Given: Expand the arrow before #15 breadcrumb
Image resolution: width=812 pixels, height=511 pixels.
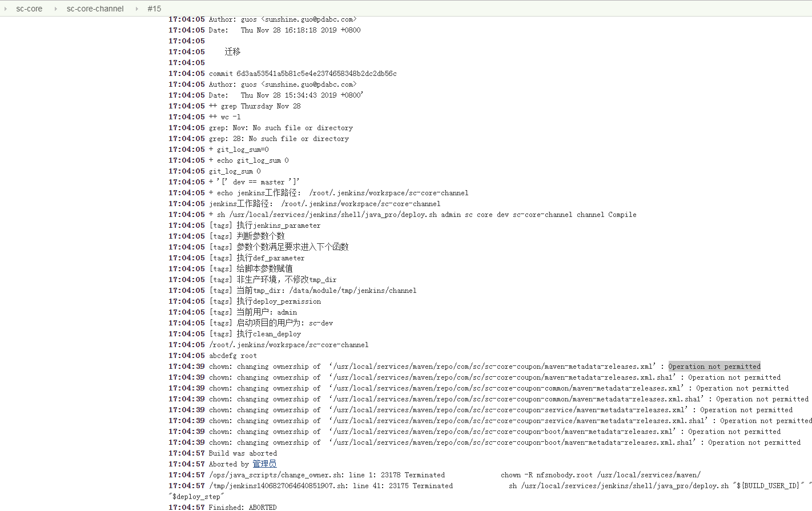Looking at the screenshot, I should pos(137,9).
